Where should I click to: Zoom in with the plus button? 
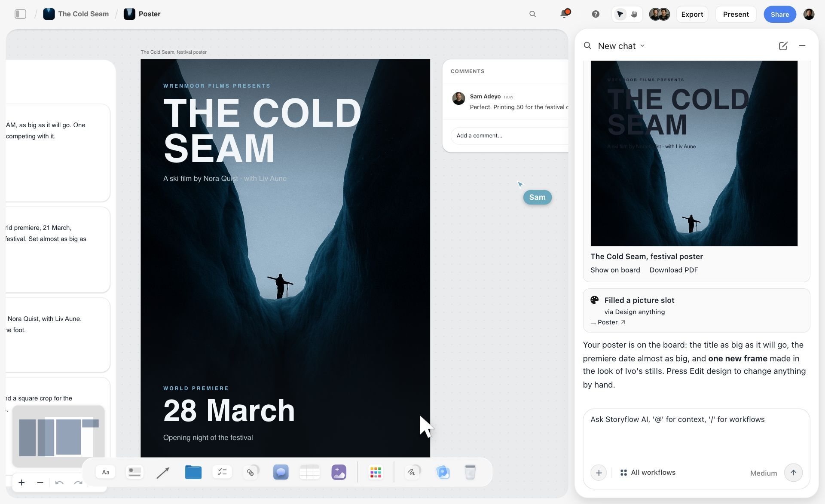point(21,483)
